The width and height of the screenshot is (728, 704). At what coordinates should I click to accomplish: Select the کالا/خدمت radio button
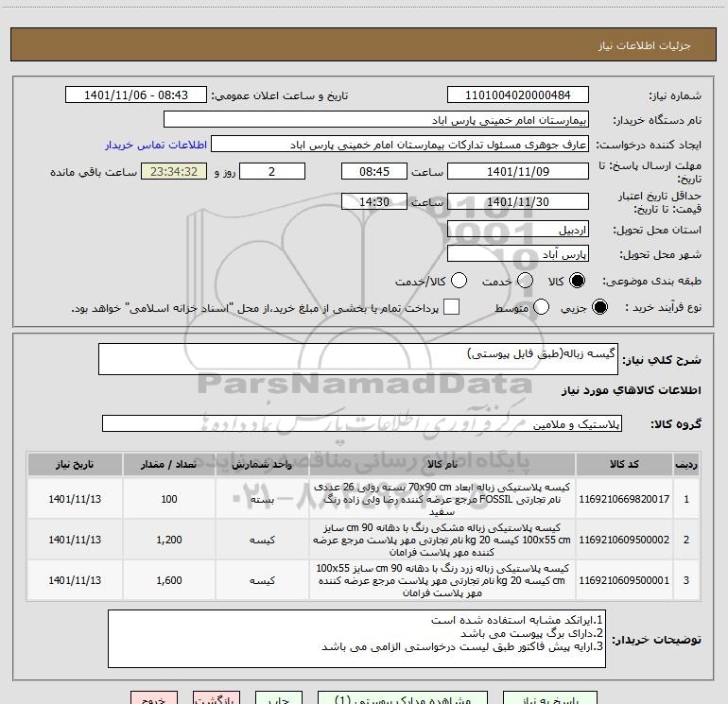(x=459, y=281)
